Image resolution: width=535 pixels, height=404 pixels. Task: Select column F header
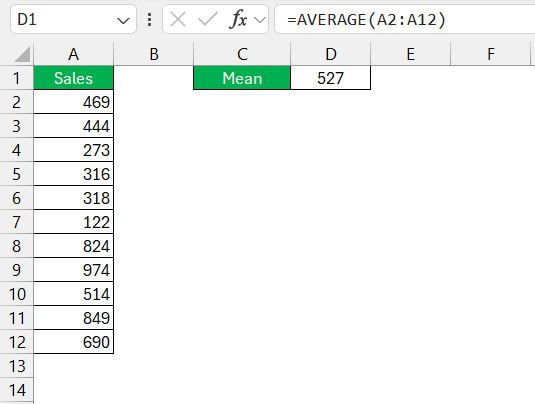pyautogui.click(x=491, y=54)
